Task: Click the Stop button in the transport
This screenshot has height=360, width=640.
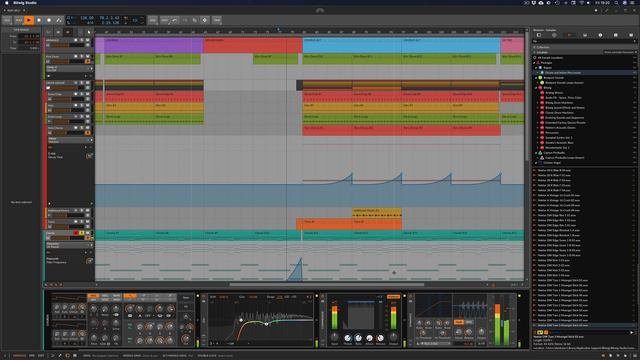Action: (x=39, y=20)
